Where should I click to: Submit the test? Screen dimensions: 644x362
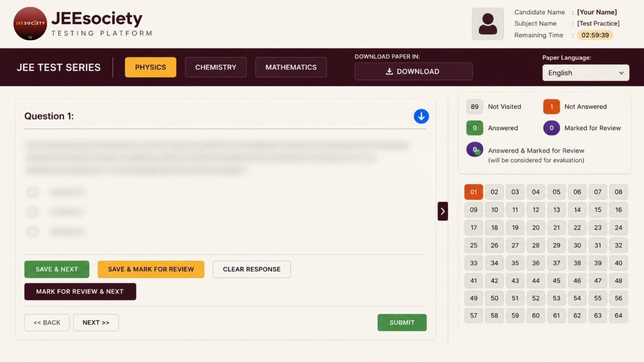pos(402,323)
